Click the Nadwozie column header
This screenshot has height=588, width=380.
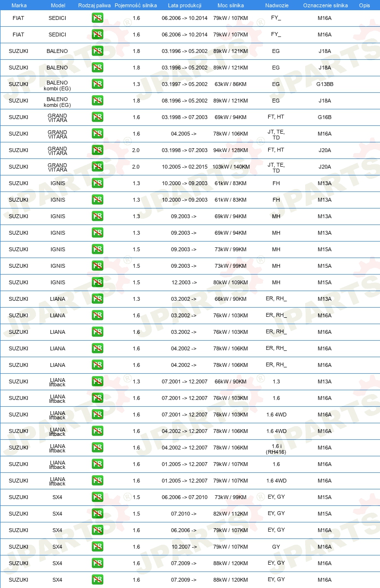tap(276, 5)
